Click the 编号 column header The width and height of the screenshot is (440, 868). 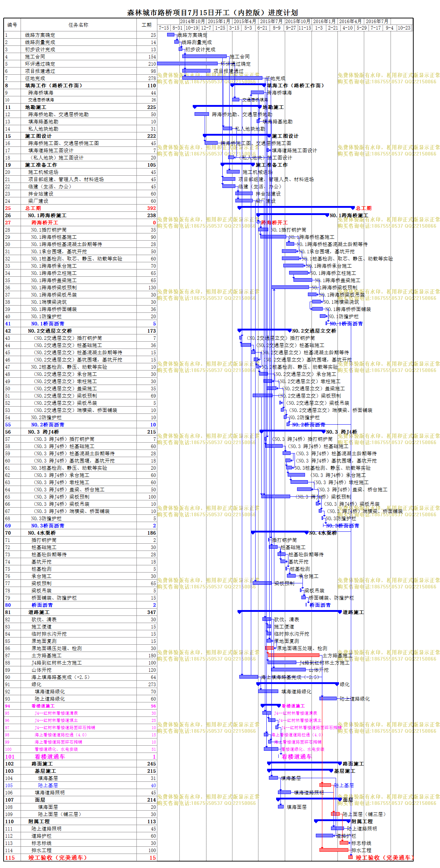[x=12, y=25]
